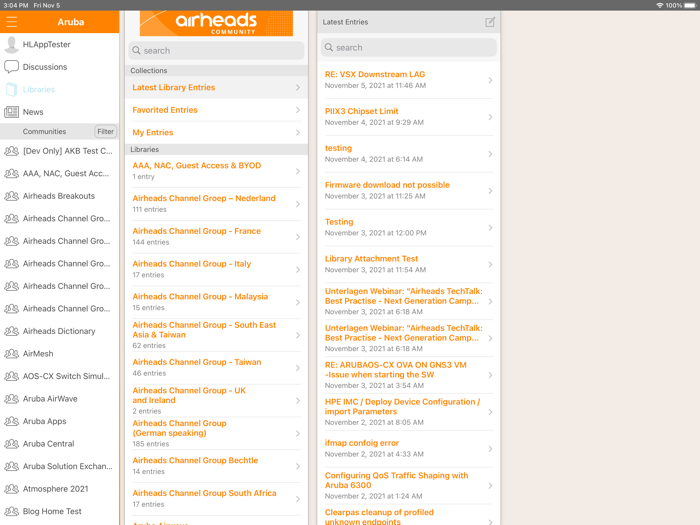Open Aruba Apps community
Image resolution: width=700 pixels, height=525 pixels.
[x=60, y=421]
